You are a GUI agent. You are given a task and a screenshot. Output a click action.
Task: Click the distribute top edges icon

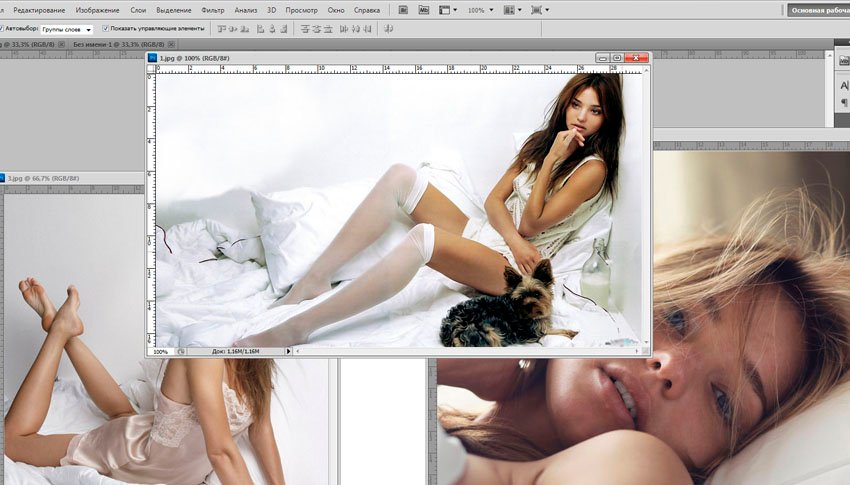click(305, 29)
